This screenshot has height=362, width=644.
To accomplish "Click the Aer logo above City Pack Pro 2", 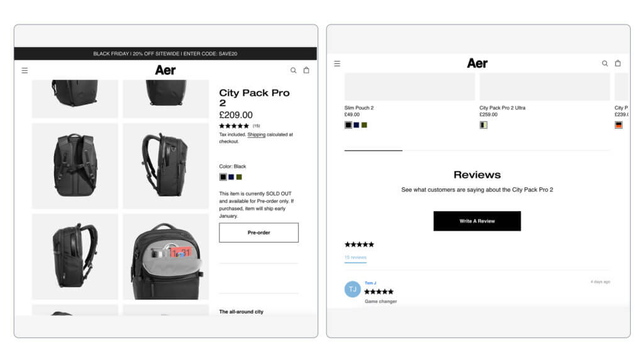I will pyautogui.click(x=165, y=70).
